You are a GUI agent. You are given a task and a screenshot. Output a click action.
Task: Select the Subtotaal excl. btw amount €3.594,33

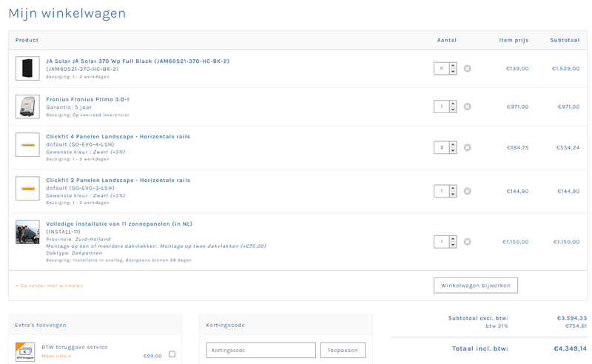pos(572,318)
